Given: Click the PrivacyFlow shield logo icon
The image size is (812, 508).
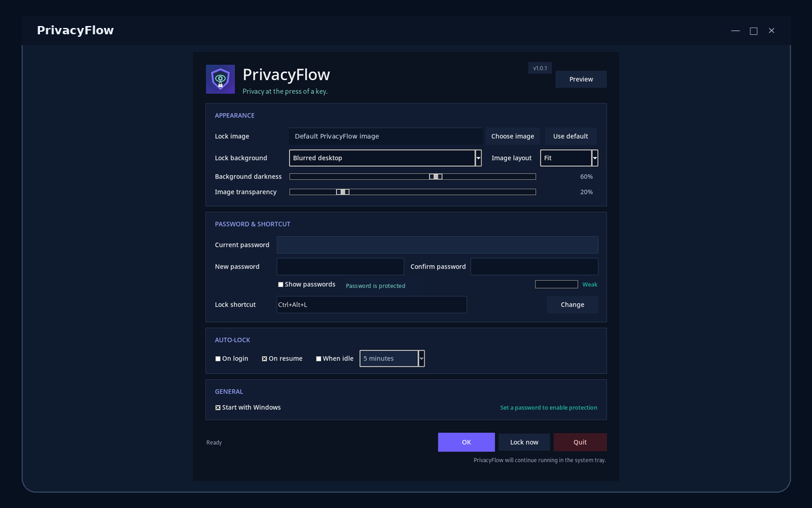Looking at the screenshot, I should (220, 79).
